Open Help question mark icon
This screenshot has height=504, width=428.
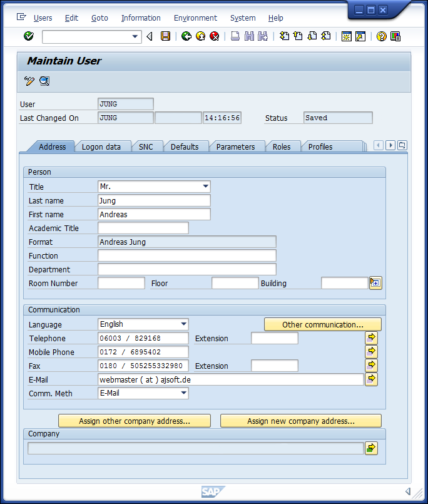(x=381, y=36)
